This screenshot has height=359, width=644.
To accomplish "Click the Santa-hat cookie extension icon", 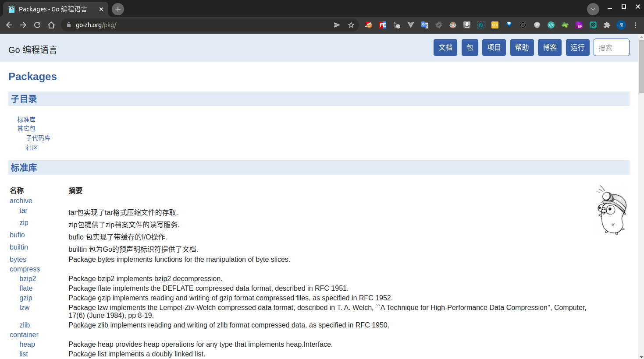I will coord(368,25).
